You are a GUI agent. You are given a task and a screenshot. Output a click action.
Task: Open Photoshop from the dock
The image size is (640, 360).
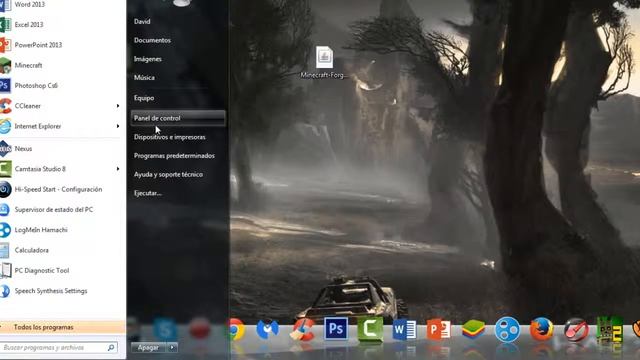coord(336,329)
